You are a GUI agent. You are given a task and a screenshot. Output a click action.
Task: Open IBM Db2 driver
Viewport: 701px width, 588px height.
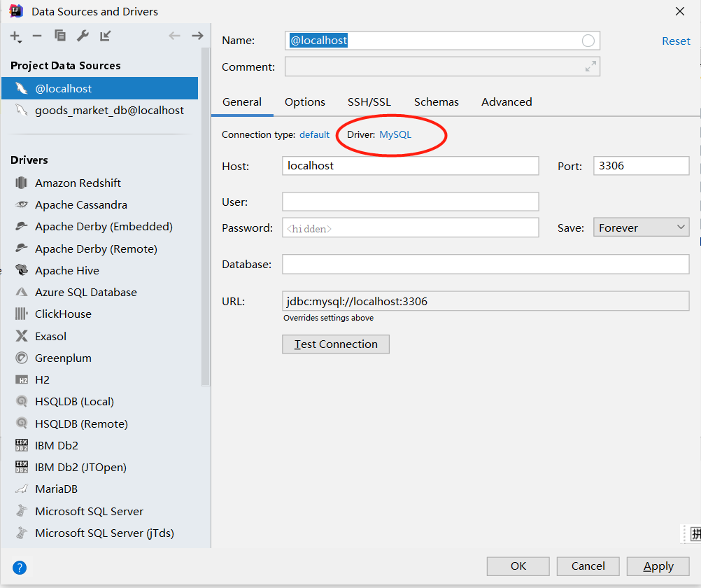(101, 445)
